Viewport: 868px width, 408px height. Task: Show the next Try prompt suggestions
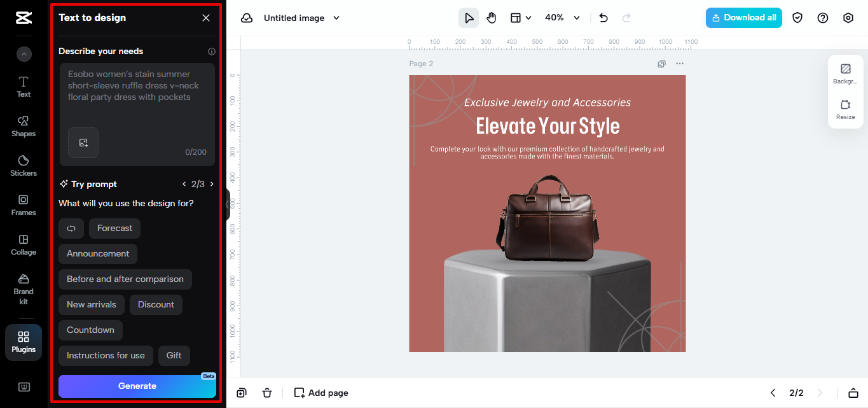[x=212, y=183]
